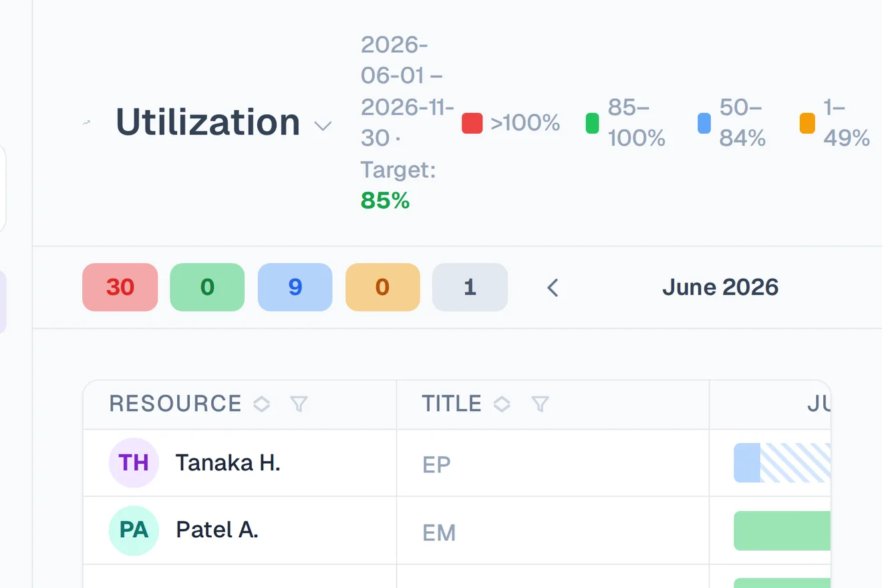The height and width of the screenshot is (588, 882).
Task: Filter by the orange 0 count badge
Action: coord(383,287)
